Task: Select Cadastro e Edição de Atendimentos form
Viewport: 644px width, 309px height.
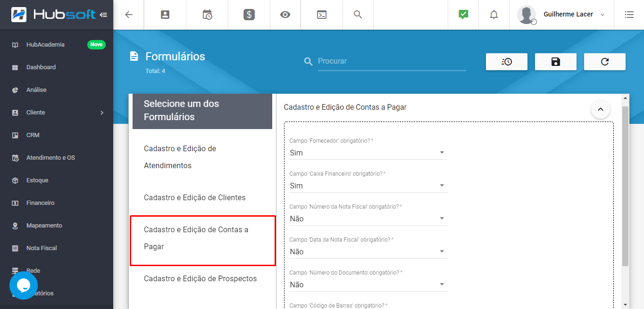Action: 202,157
